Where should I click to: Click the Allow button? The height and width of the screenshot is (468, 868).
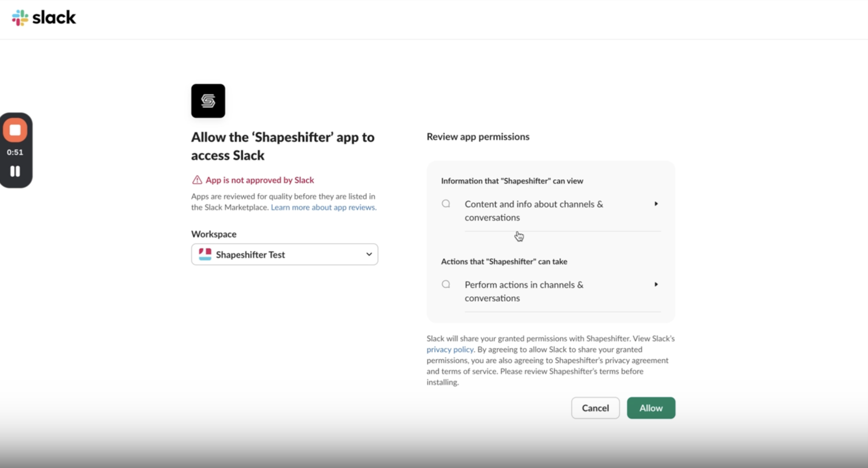650,408
